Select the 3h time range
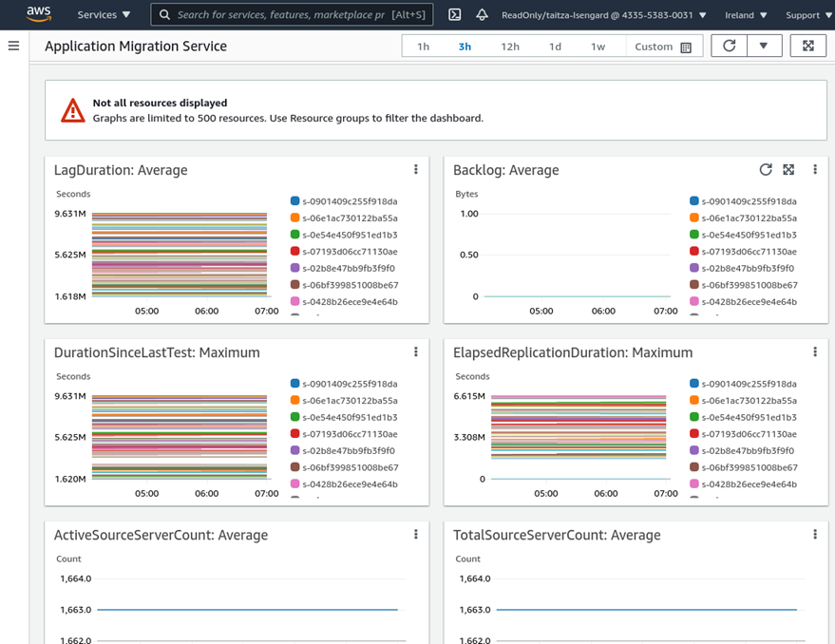Image resolution: width=835 pixels, height=644 pixels. point(465,47)
